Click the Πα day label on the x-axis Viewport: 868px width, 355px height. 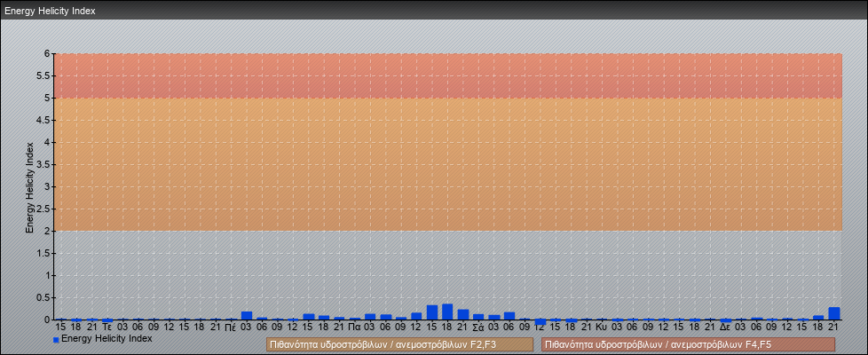tap(355, 327)
